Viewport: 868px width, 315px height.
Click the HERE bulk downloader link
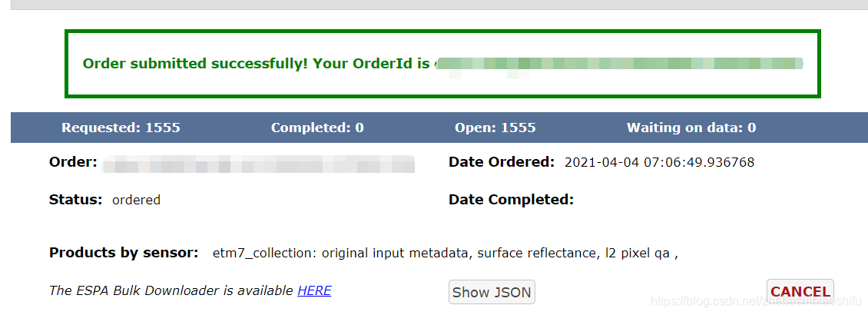click(x=314, y=290)
